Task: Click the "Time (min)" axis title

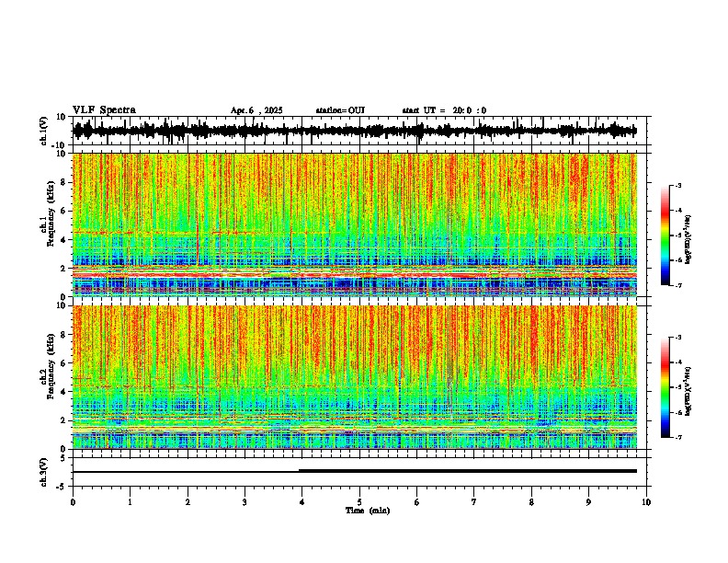Action: click(368, 511)
